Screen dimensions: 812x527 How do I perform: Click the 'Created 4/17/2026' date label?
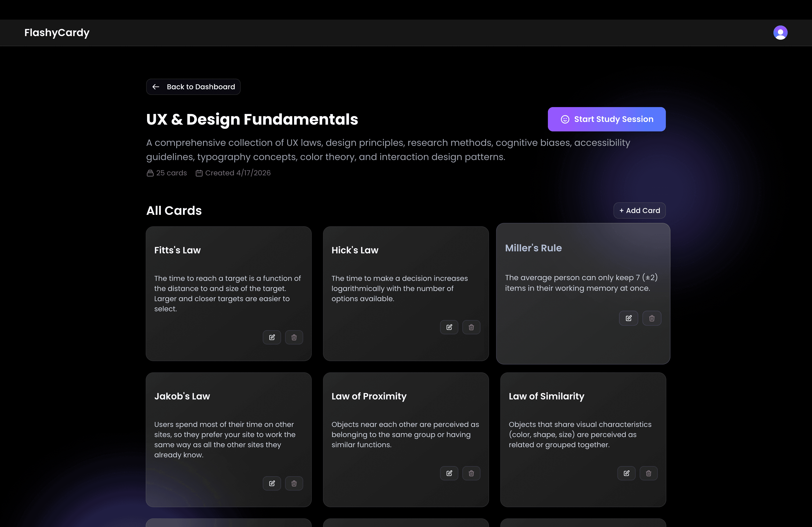click(x=233, y=173)
